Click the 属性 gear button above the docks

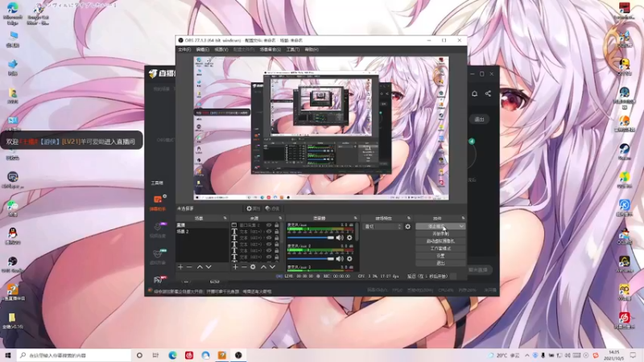(x=253, y=208)
